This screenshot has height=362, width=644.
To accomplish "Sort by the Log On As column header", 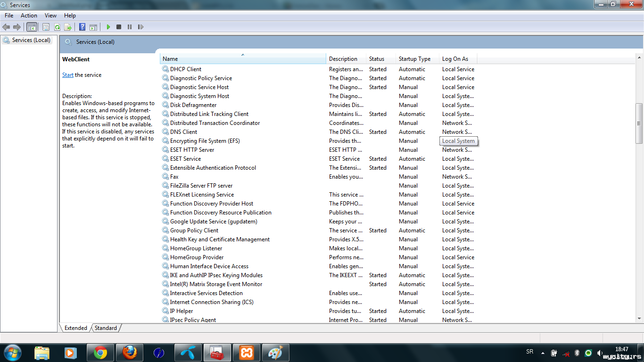I will [458, 59].
